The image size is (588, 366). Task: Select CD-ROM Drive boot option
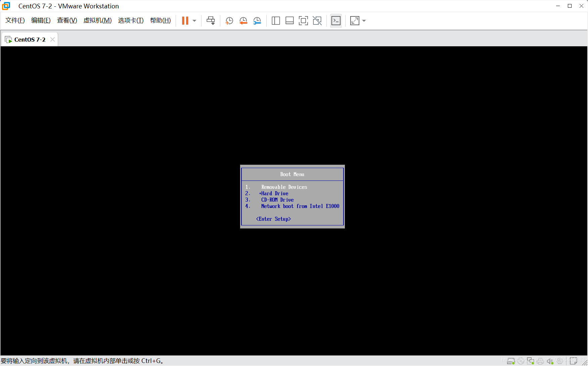(277, 200)
